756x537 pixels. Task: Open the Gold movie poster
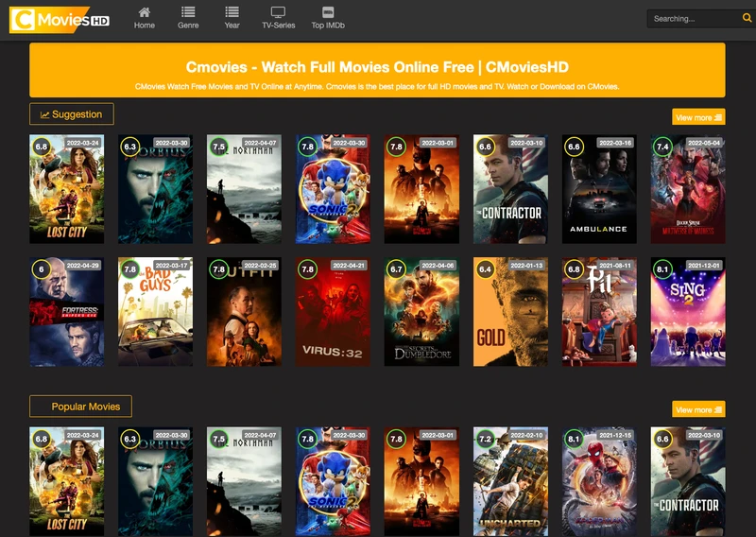[x=510, y=312]
